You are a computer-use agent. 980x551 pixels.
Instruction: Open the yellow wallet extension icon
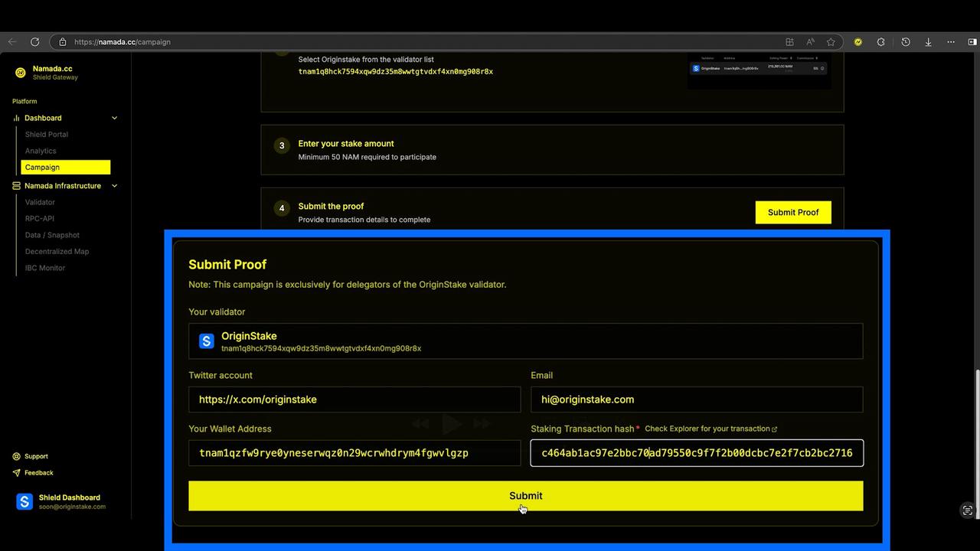coord(857,42)
